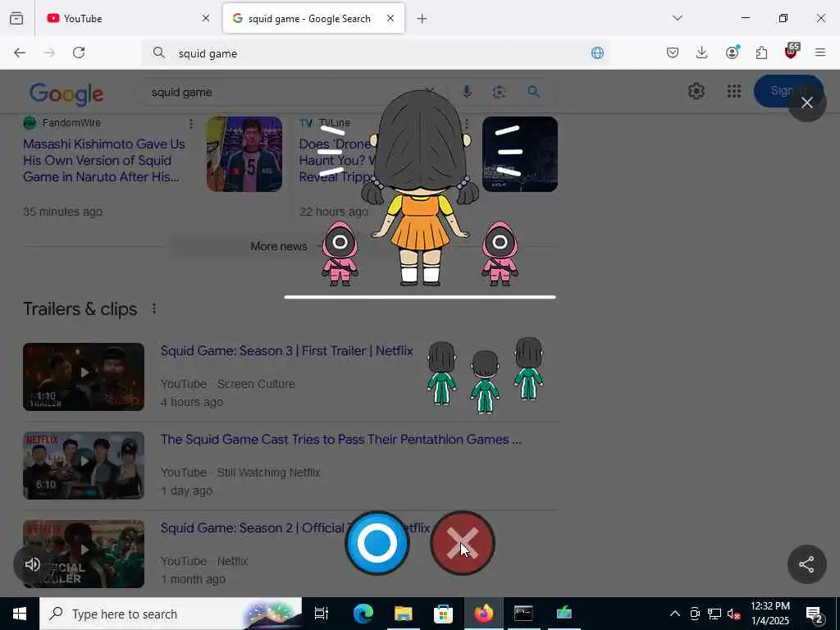The image size is (840, 630).
Task: Open Microsoft Store from the taskbar
Action: 443,614
